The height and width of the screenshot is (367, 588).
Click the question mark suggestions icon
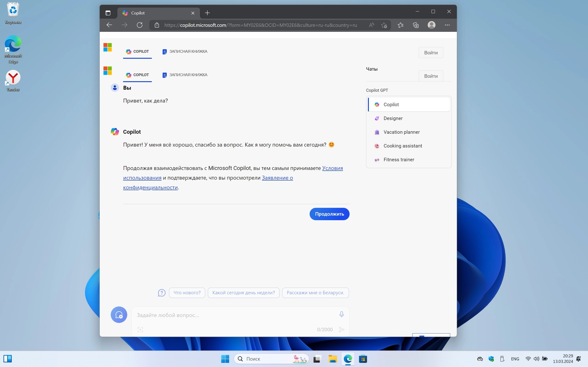(x=161, y=293)
